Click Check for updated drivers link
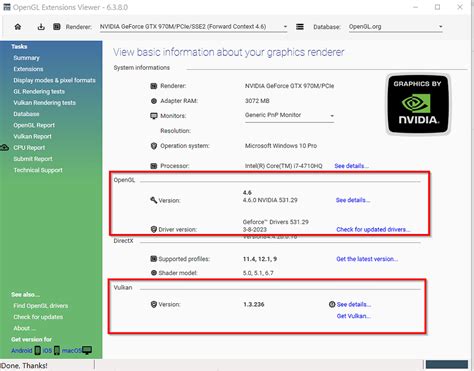 [x=373, y=229]
